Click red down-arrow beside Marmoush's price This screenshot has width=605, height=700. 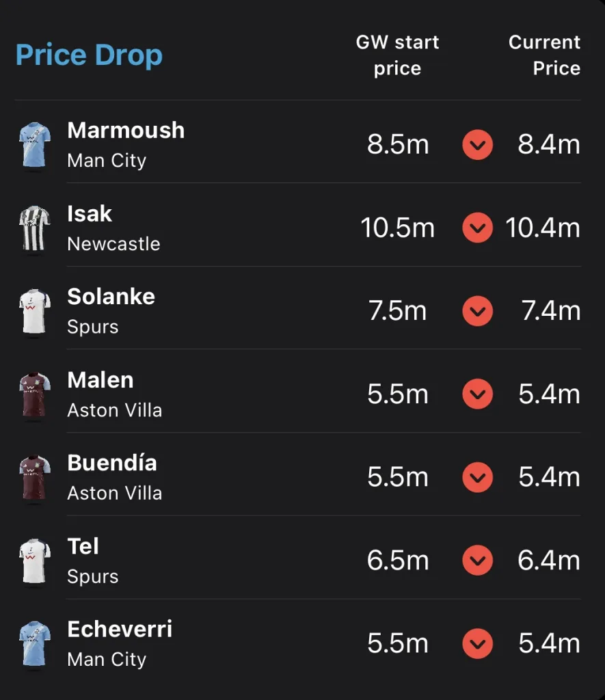477,145
